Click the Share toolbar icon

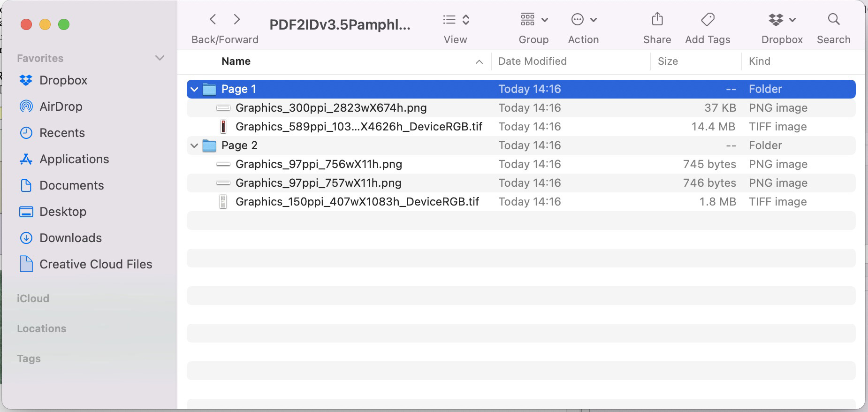click(657, 19)
